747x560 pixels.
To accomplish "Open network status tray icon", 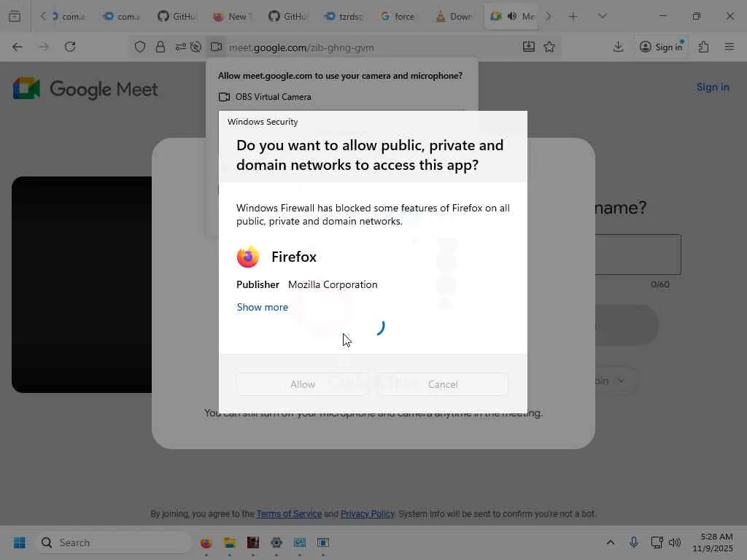I will pos(657,542).
